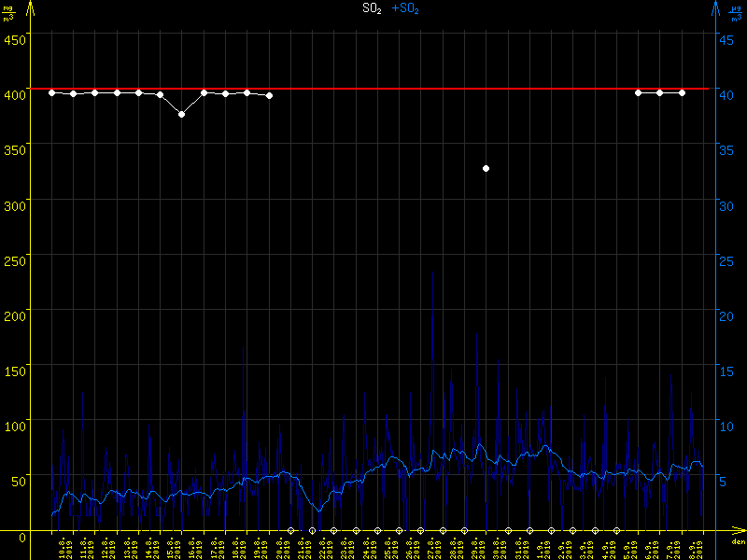Click the lowest white marker dipping near 380

182,114
